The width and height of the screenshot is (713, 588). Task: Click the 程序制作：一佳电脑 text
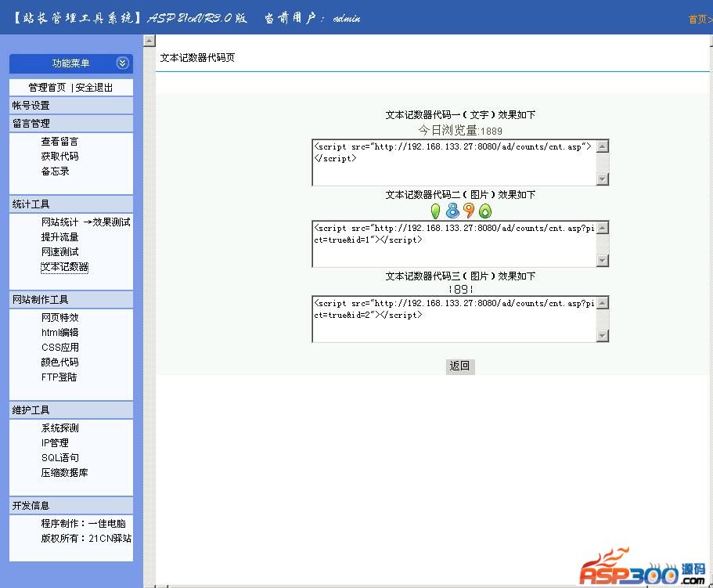tap(83, 524)
